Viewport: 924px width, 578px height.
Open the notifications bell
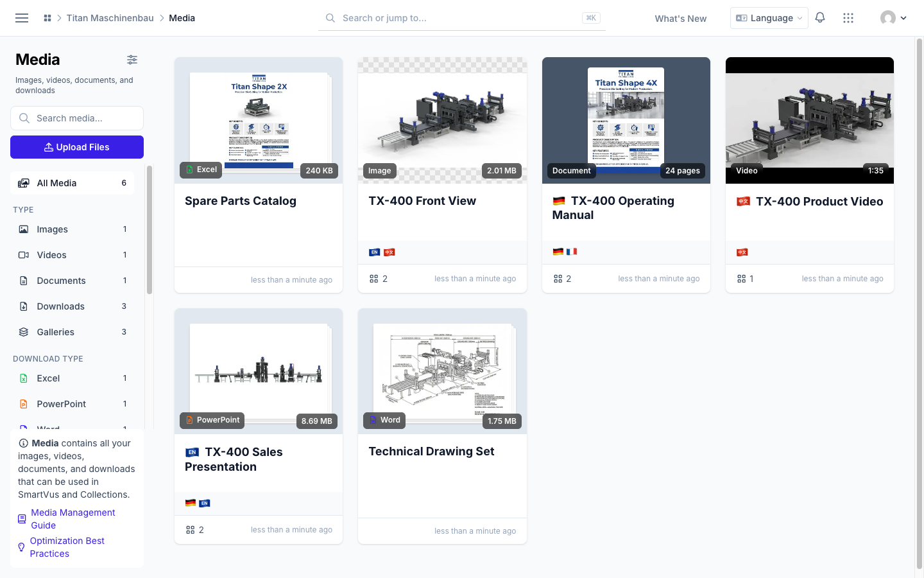click(820, 18)
